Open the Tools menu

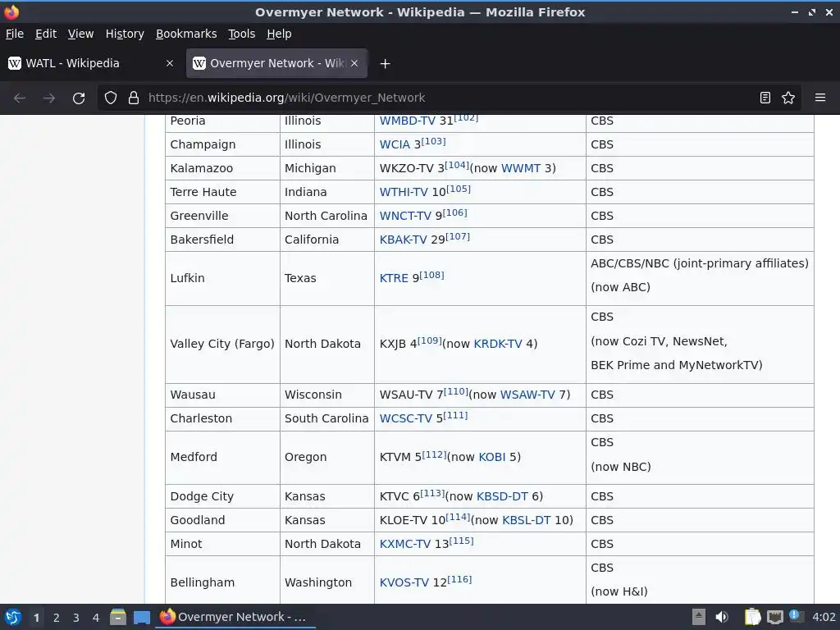[x=242, y=34]
